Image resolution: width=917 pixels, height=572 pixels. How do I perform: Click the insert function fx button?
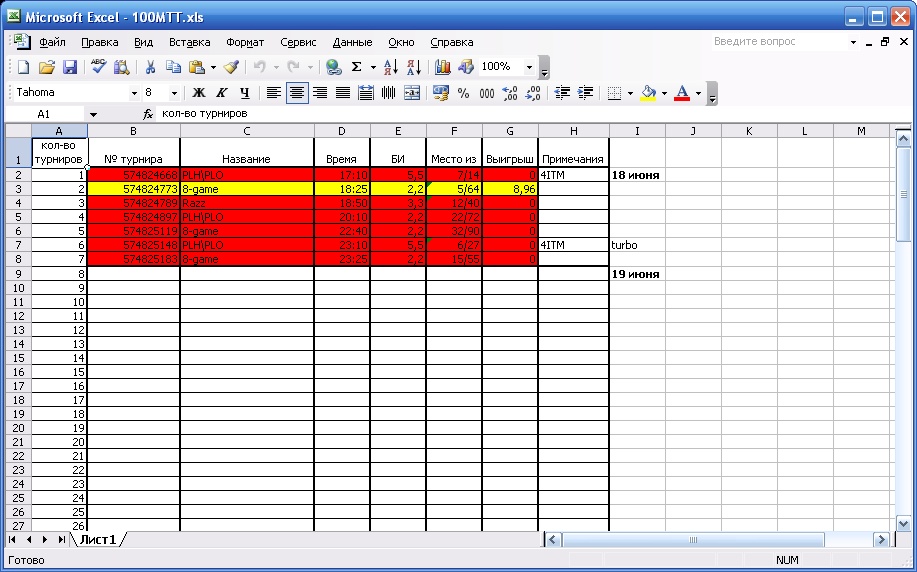click(148, 114)
